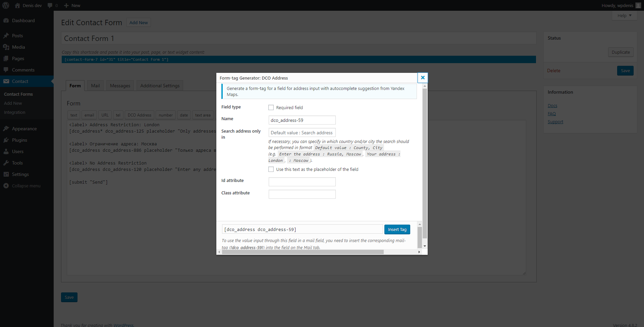Screen dimensions: 644x327
Task: Click the Save button in Status box
Action: (625, 71)
